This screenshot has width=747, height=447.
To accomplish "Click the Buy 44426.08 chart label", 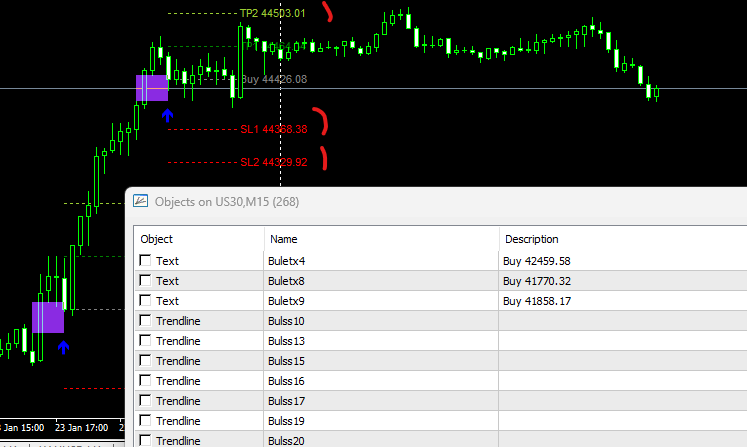I will (274, 79).
